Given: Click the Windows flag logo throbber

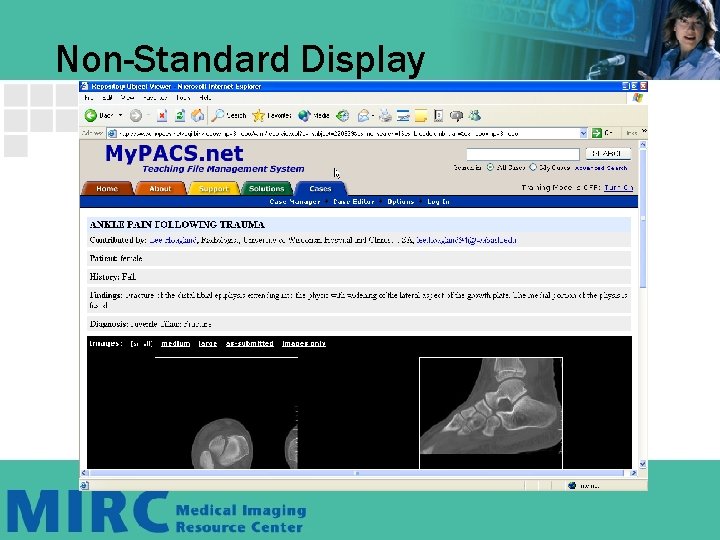Looking at the screenshot, I should (x=638, y=98).
